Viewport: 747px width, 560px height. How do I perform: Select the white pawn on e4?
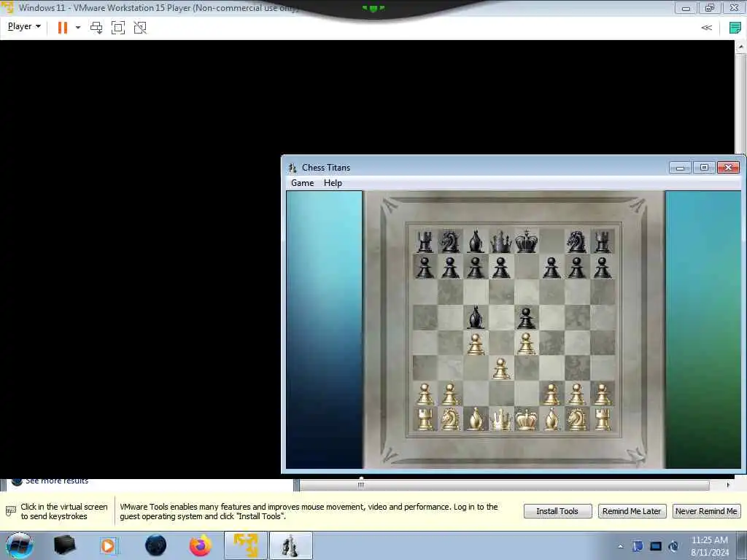(526, 344)
